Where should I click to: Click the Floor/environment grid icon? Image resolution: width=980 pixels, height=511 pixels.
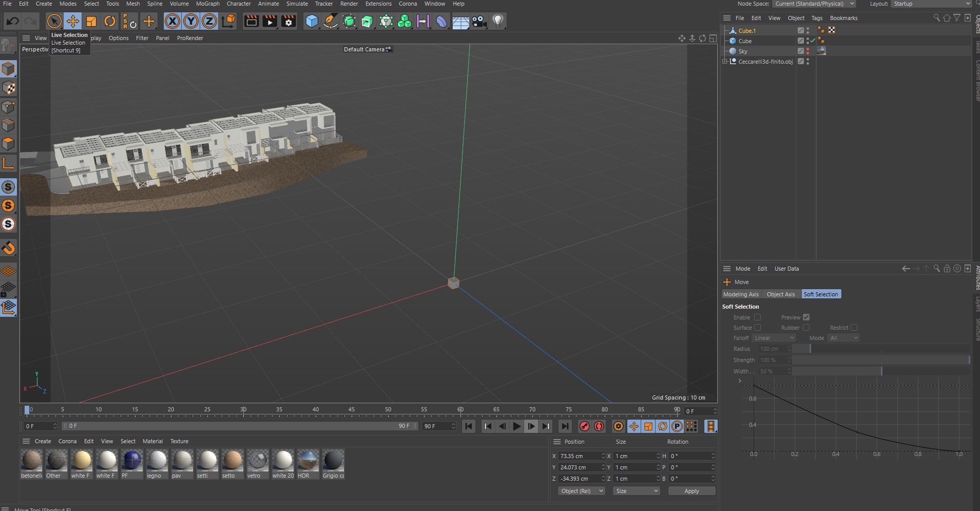tap(460, 21)
